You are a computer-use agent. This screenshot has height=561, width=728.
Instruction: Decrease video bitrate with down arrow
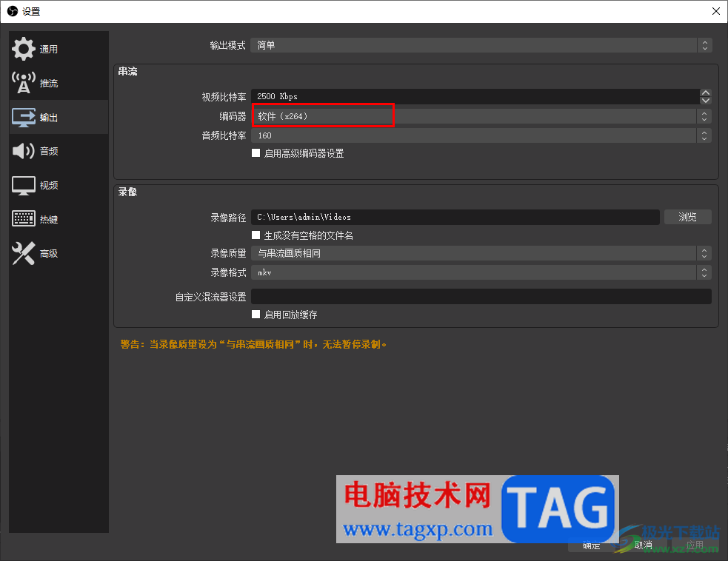(x=706, y=100)
